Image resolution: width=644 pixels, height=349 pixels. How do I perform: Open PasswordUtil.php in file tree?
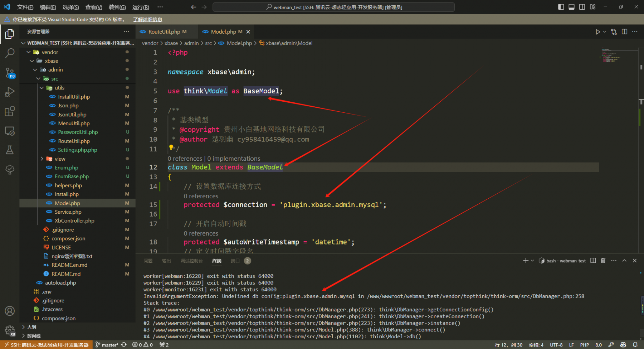[x=78, y=132]
